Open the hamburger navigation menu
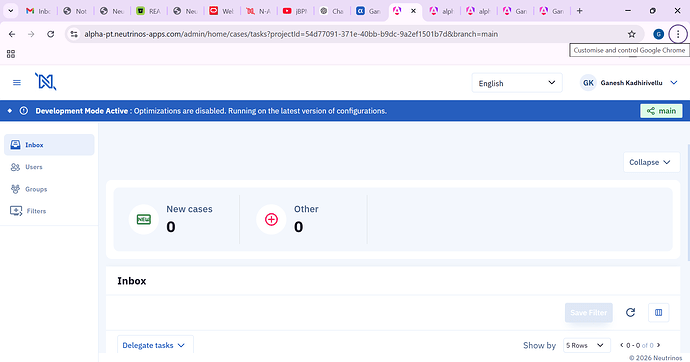The width and height of the screenshot is (690, 362). coord(17,83)
